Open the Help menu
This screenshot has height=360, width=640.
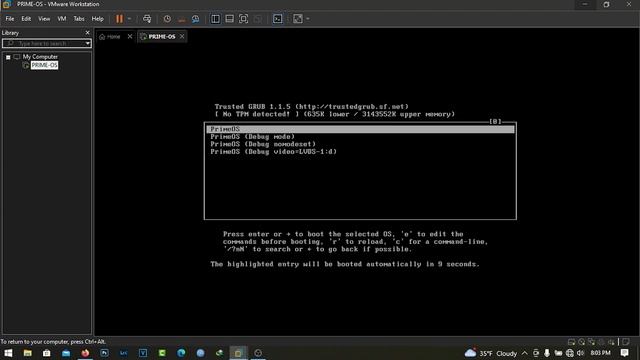(97, 19)
